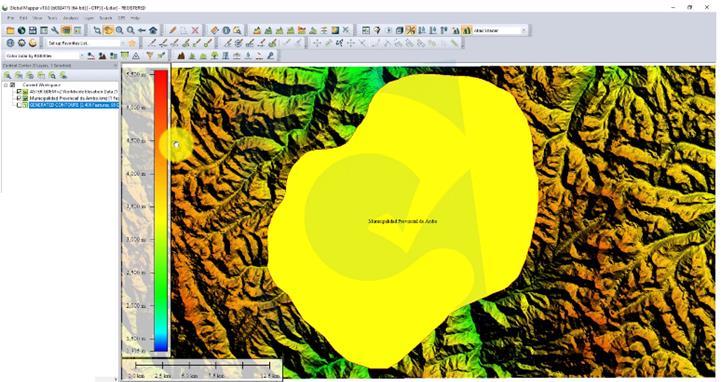Image resolution: width=728 pixels, height=382 pixels.
Task: Open Configuration with the wrench icon
Action: point(55,30)
